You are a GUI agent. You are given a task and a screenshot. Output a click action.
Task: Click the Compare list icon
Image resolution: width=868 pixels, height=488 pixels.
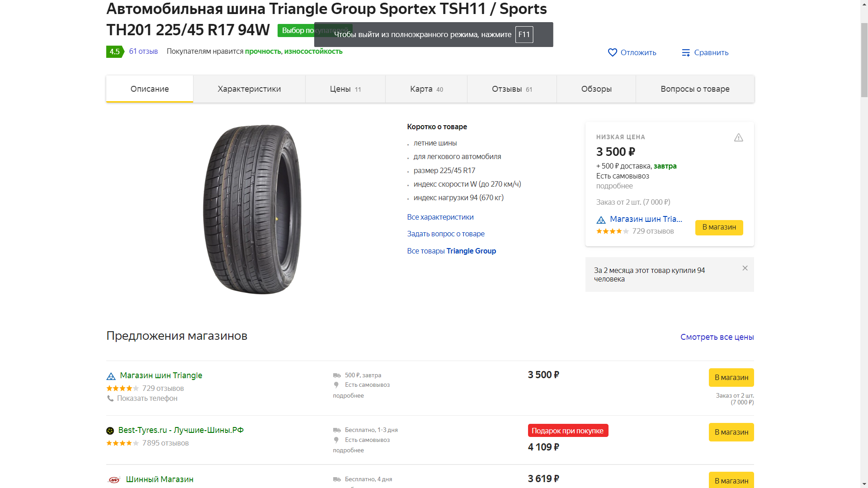[x=686, y=53]
